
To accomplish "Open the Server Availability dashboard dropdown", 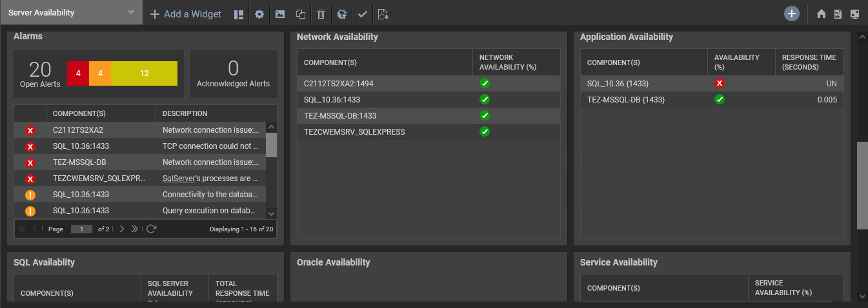I will (71, 13).
